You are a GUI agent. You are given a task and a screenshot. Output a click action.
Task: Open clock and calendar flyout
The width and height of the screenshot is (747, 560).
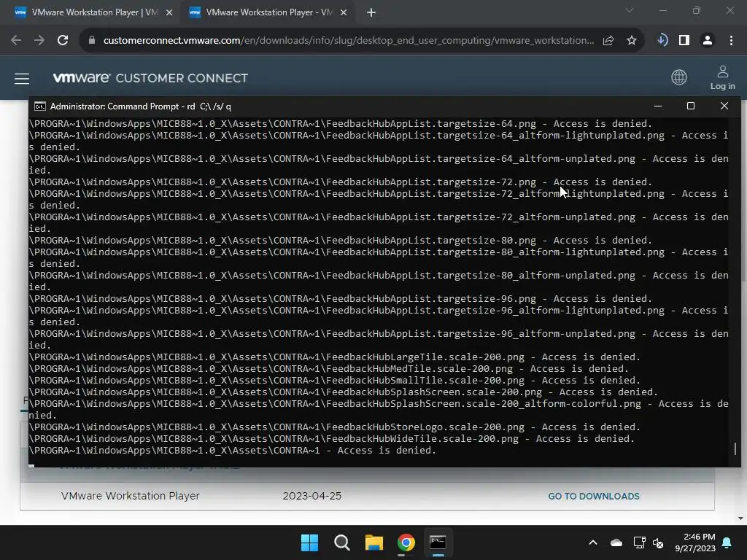click(x=695, y=542)
